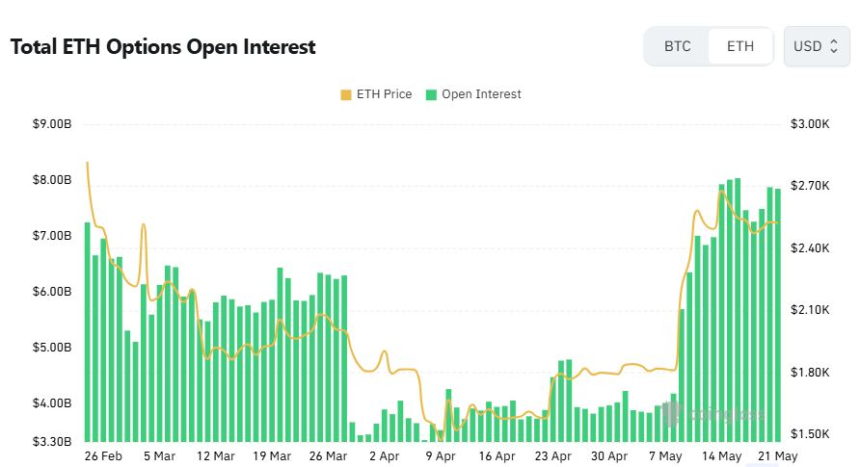
Task: Click the 14 May date label
Action: coord(722,455)
